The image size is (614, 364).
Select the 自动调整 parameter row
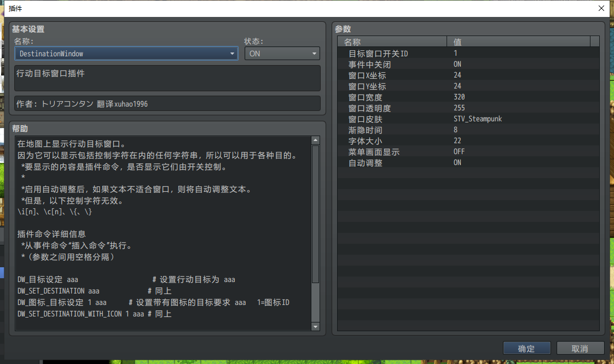(468, 163)
